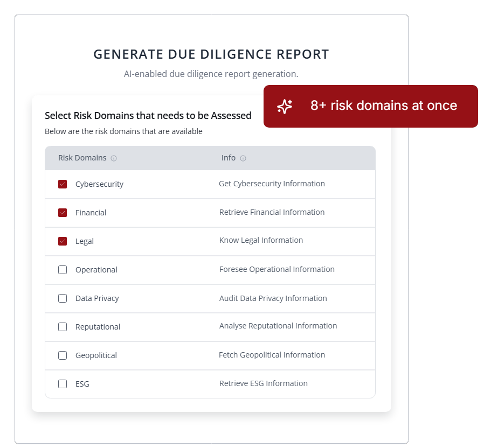Click 'Audit Data Privacy Information' description

click(273, 298)
